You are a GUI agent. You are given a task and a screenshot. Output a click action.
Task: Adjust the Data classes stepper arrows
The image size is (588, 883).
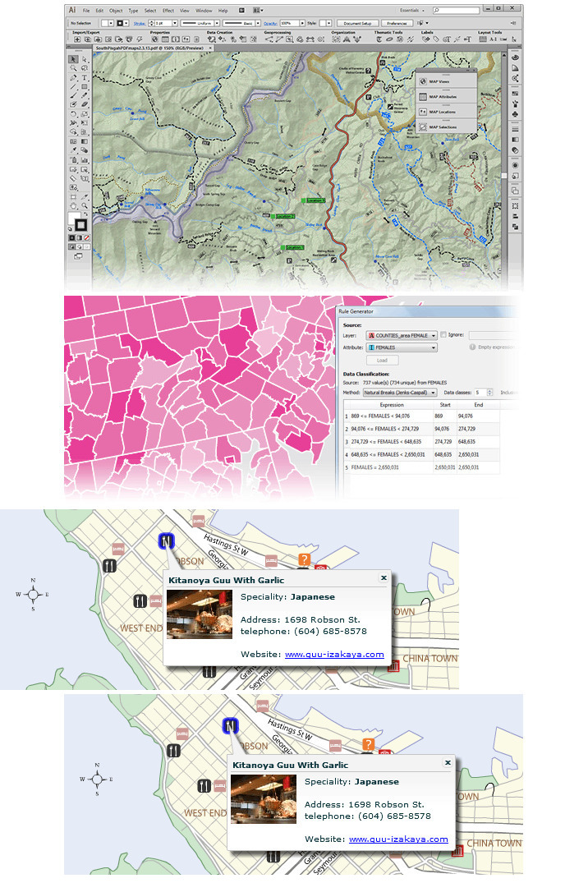click(x=489, y=393)
